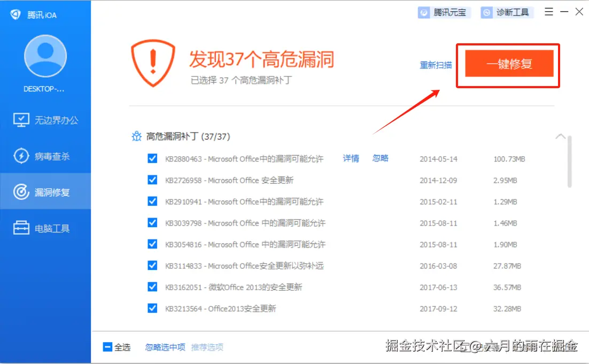Click the 已选择 37 个高危漏洞补丁 text

(241, 80)
